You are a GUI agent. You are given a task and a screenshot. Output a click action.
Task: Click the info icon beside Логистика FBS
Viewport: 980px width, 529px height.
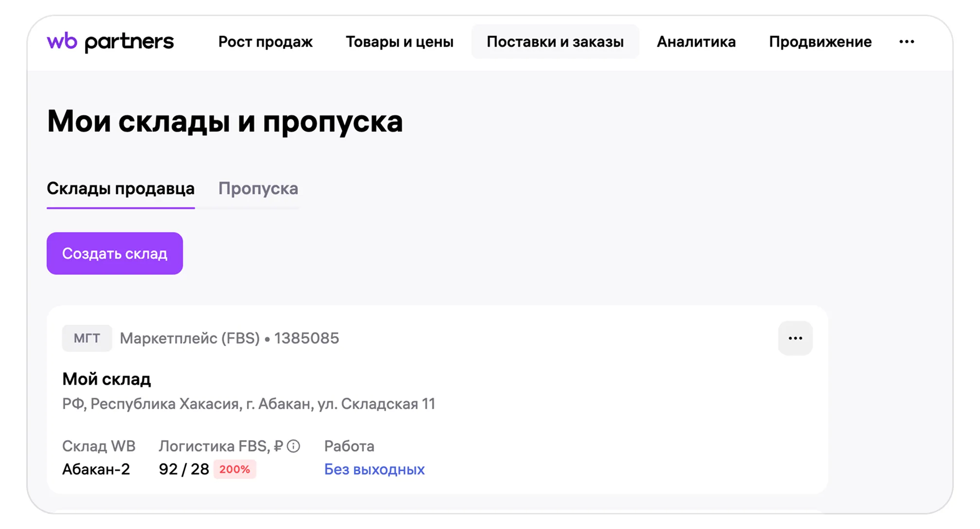pos(294,446)
